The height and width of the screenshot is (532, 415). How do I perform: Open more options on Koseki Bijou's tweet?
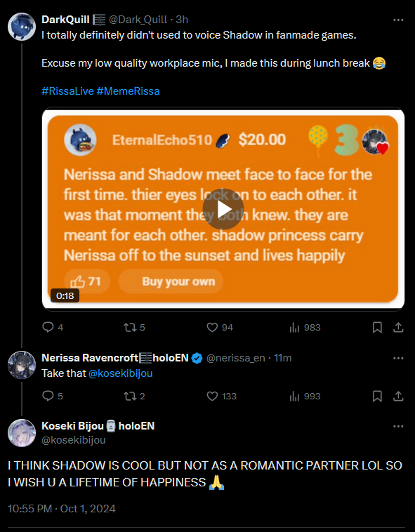pyautogui.click(x=398, y=427)
